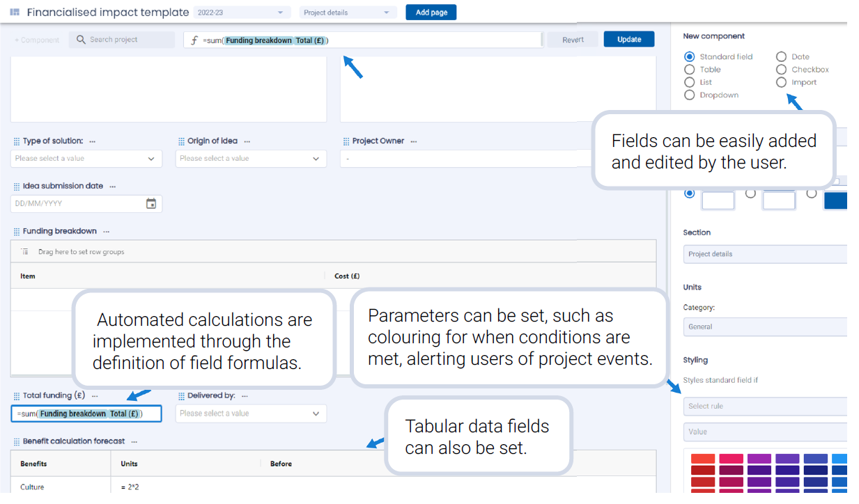This screenshot has width=859, height=504.
Task: Open the Project details page selector
Action: pyautogui.click(x=348, y=13)
